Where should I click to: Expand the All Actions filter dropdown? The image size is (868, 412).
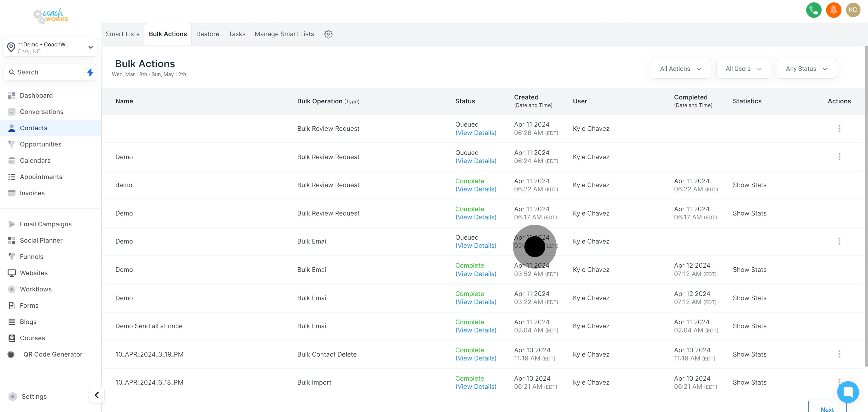pos(680,69)
